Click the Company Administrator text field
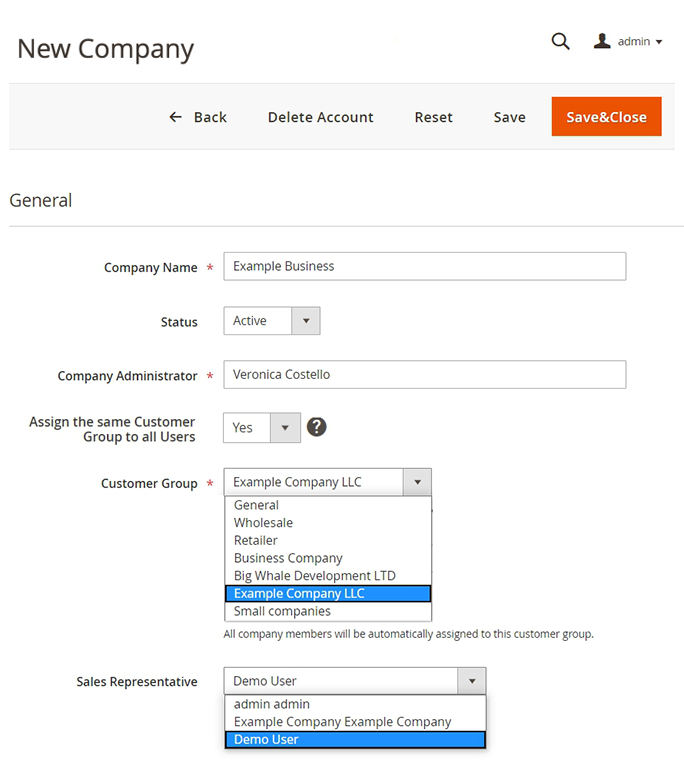Image resolution: width=684 pixels, height=781 pixels. (x=424, y=375)
